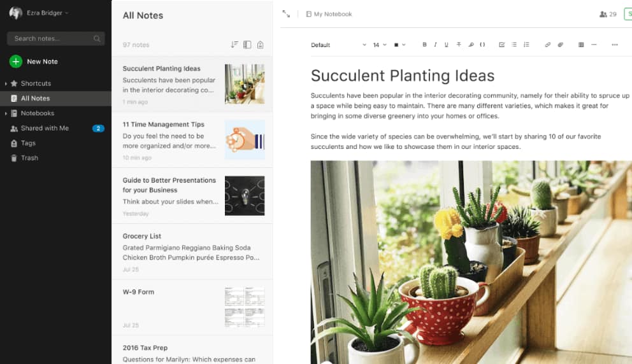Open more formatting options ellipsis
Viewport: 632px width, 364px height.
615,45
